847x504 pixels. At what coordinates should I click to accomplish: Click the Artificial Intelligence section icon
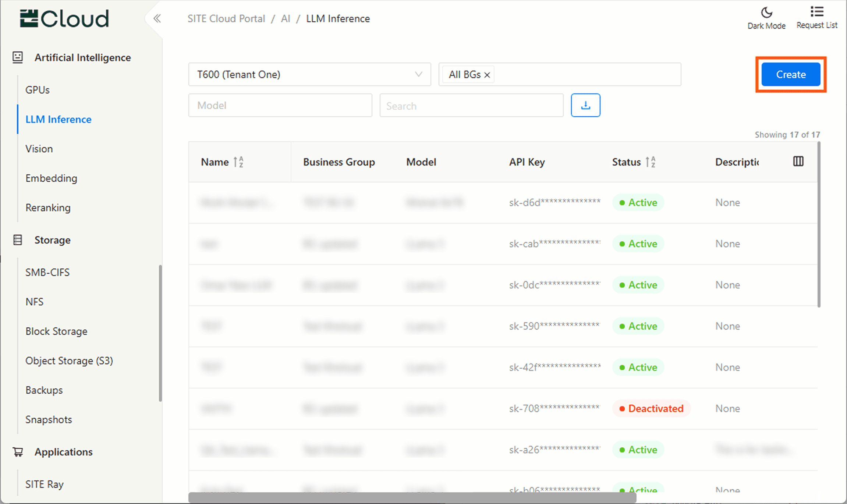point(18,57)
